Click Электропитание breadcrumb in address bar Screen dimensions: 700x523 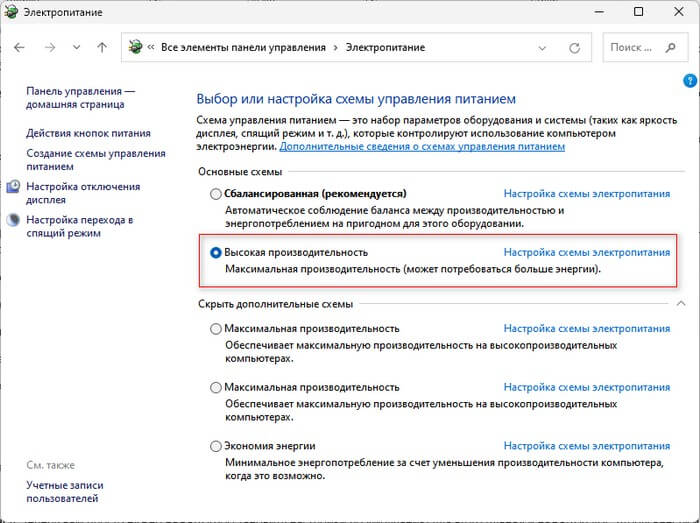385,47
